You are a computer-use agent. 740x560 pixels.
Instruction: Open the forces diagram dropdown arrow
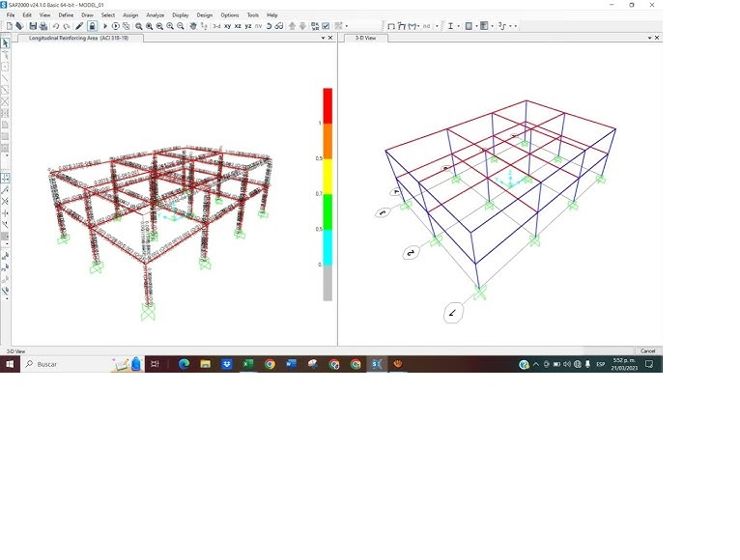click(418, 26)
